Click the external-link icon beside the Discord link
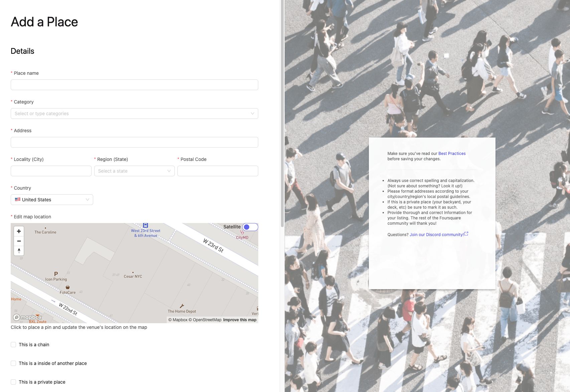570x392 pixels. [x=466, y=234]
